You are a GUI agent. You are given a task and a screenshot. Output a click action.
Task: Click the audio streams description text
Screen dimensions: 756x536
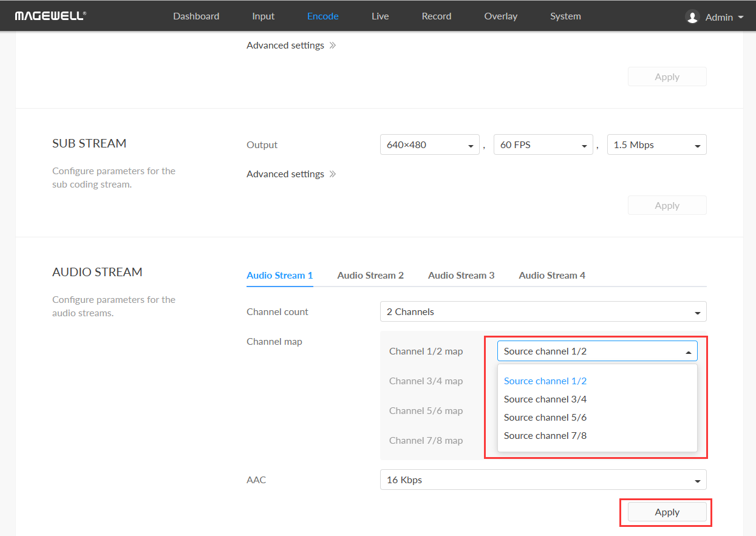(114, 307)
